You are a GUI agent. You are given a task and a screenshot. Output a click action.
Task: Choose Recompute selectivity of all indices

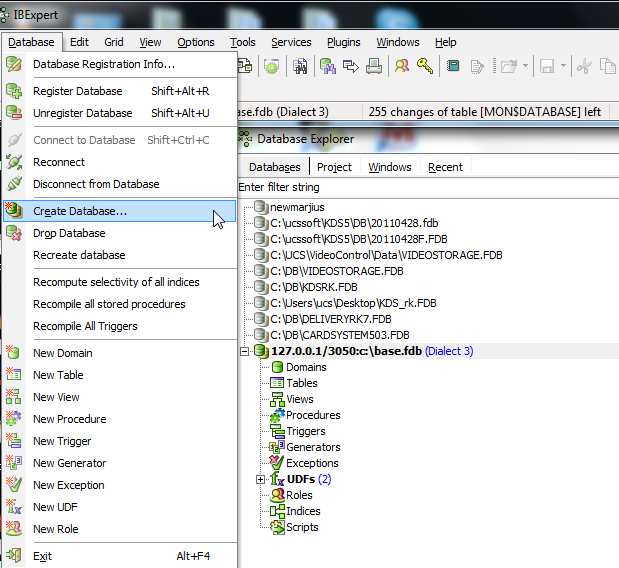[119, 282]
